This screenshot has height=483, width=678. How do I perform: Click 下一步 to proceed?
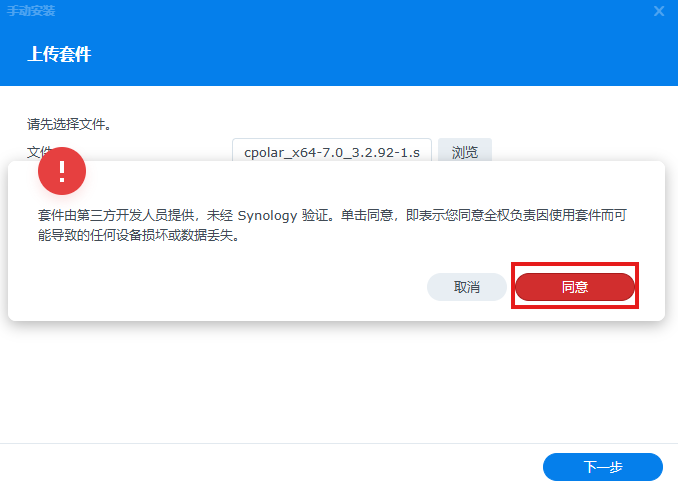point(602,467)
